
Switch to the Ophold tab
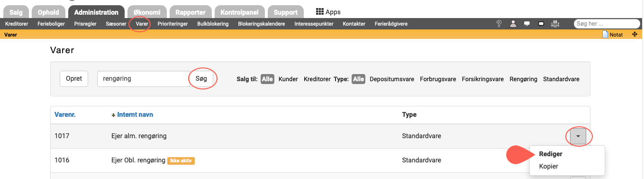point(48,12)
